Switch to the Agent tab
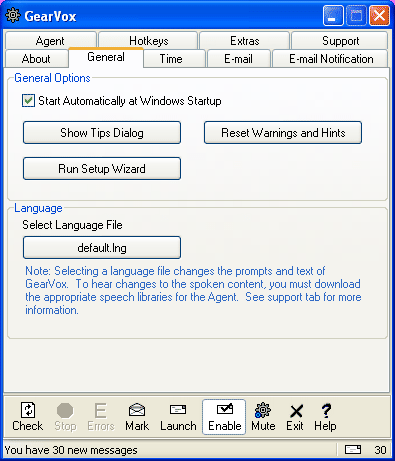The image size is (395, 461). (x=50, y=41)
